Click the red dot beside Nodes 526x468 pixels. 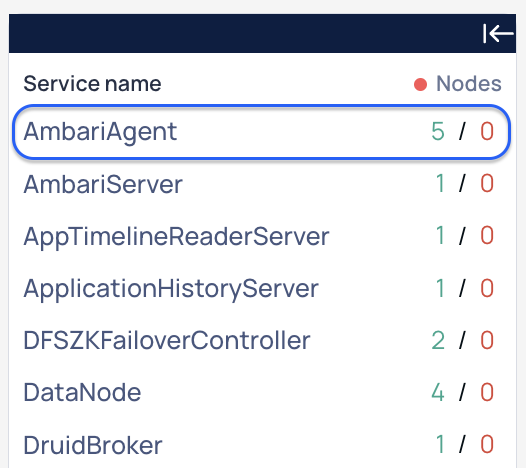tap(420, 84)
